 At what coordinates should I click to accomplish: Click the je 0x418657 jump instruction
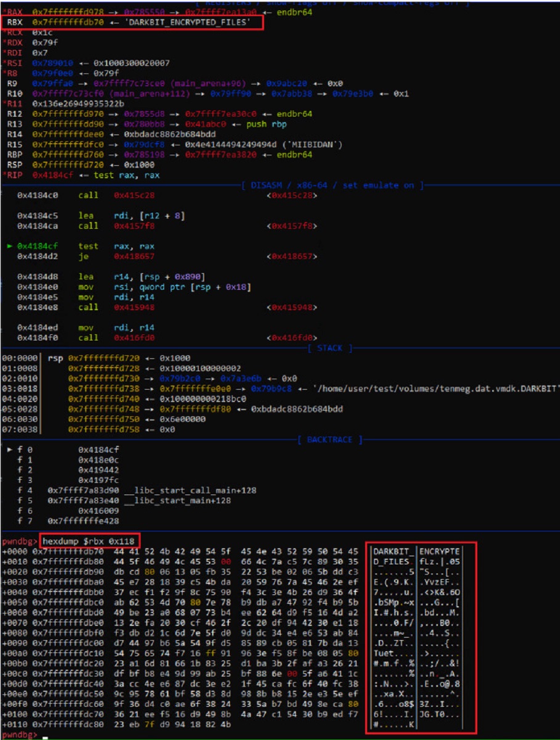point(117,256)
